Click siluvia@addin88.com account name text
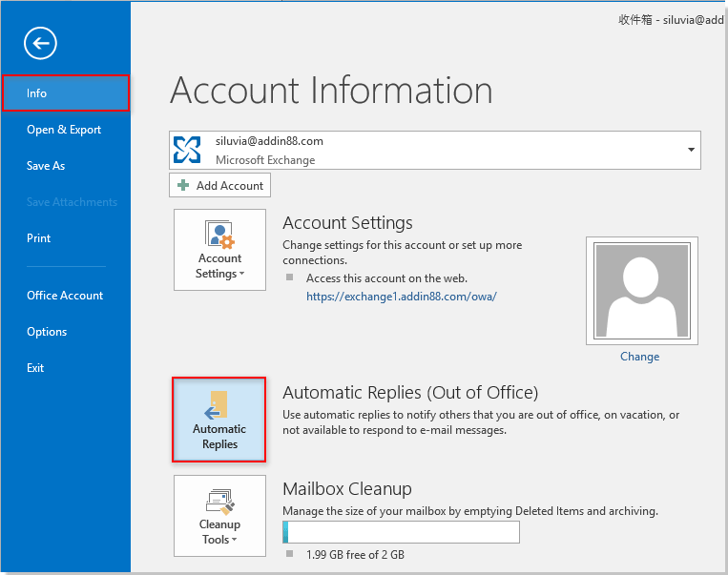 tap(269, 141)
